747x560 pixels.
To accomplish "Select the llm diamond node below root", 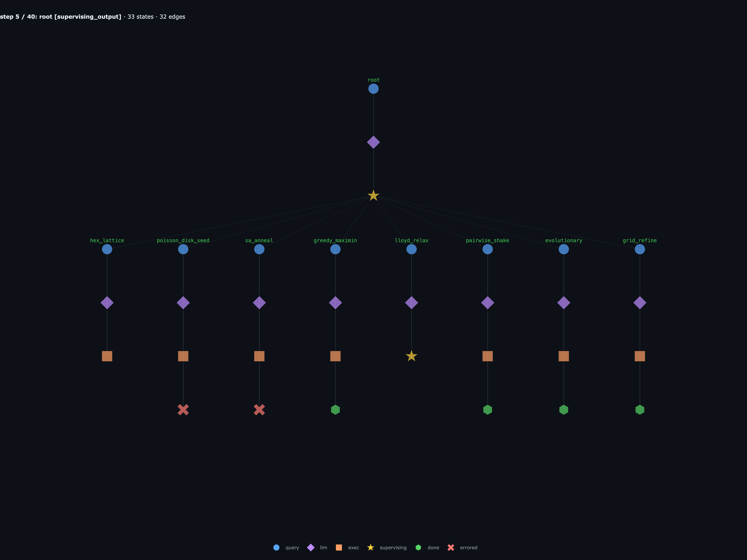I will (x=373, y=142).
